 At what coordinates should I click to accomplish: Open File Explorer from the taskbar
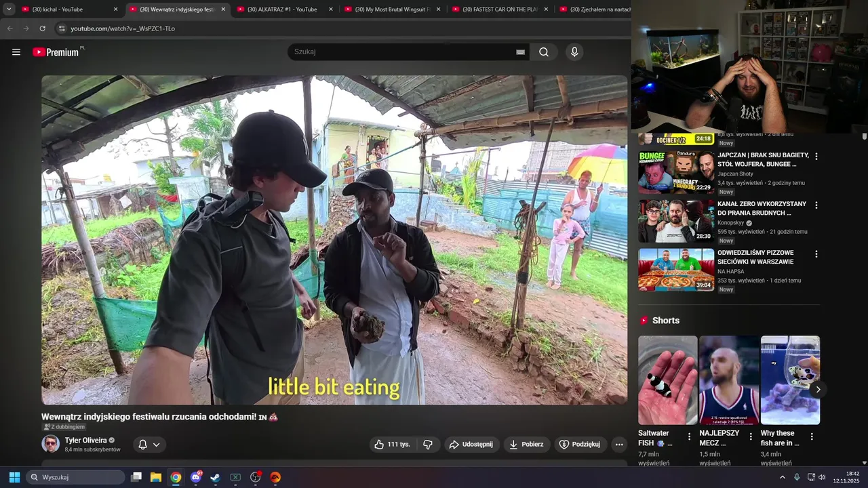click(x=155, y=477)
